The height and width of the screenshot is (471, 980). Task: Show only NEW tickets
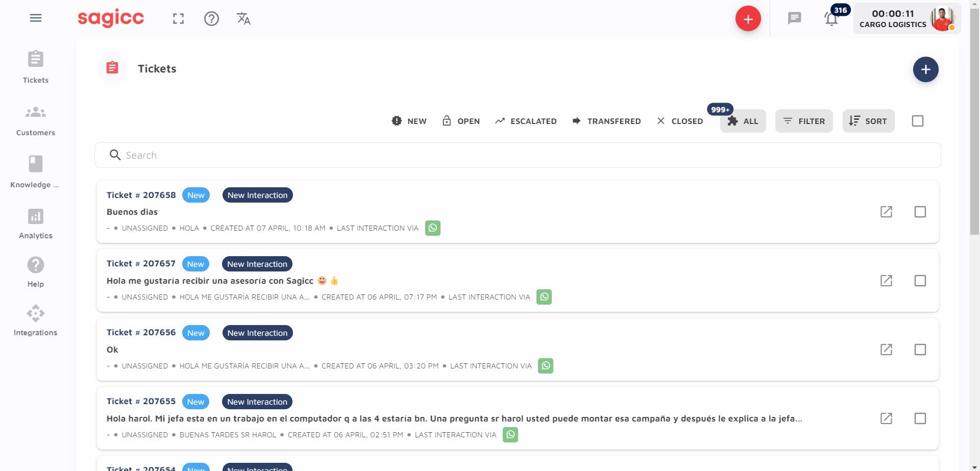click(409, 121)
